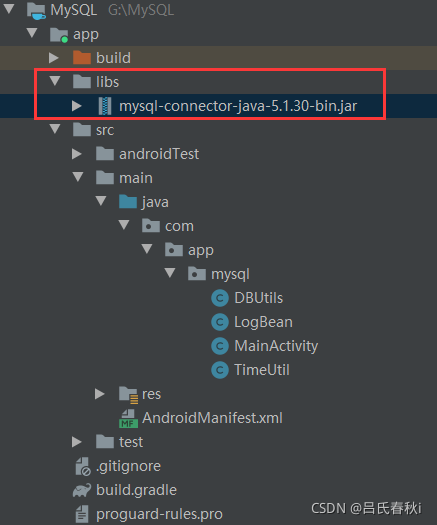
Task: Expand the androidTest folder arrow
Action: [x=77, y=154]
